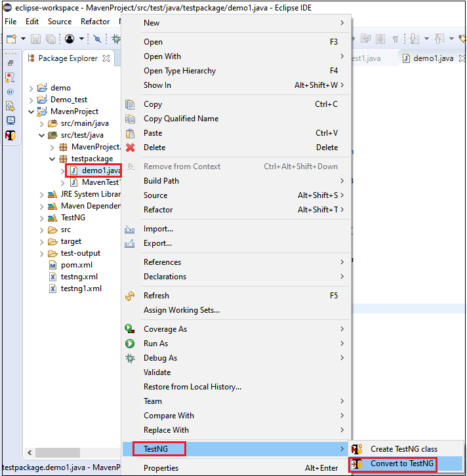Choose Open With in context menu

pos(235,56)
